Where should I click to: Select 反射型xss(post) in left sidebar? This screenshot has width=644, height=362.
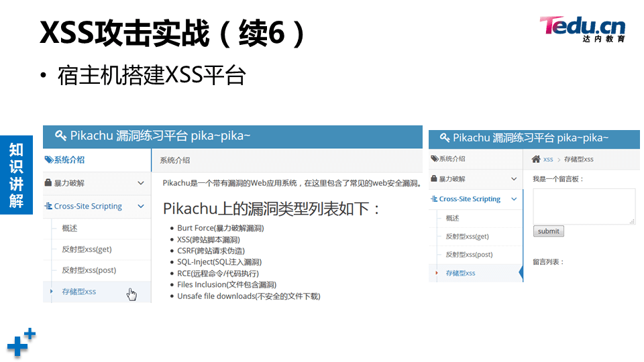pos(89,270)
